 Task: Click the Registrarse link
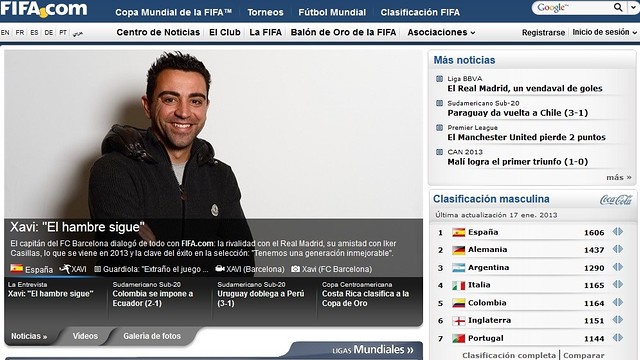pyautogui.click(x=543, y=33)
